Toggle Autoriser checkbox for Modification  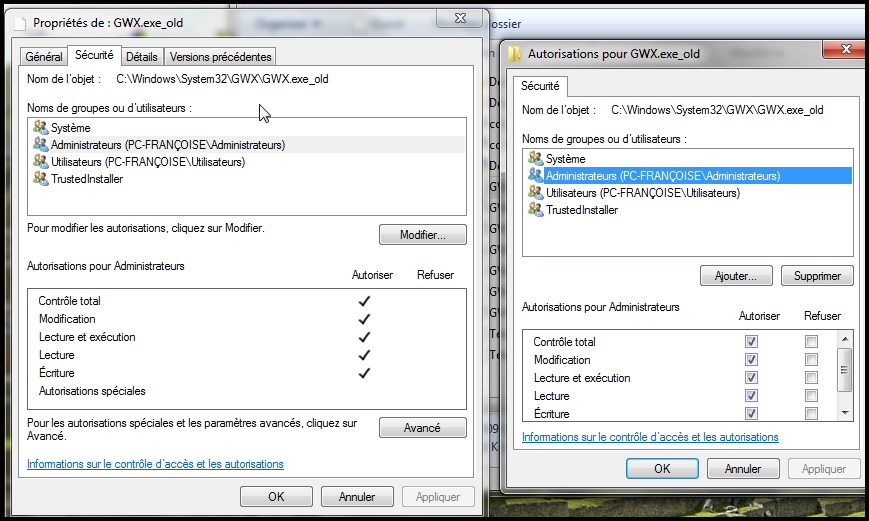click(x=751, y=360)
